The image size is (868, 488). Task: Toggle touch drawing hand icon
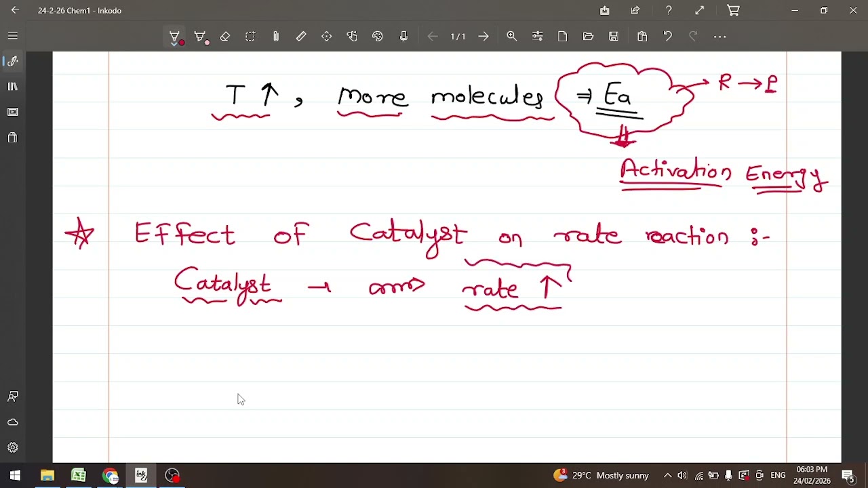pyautogui.click(x=352, y=37)
